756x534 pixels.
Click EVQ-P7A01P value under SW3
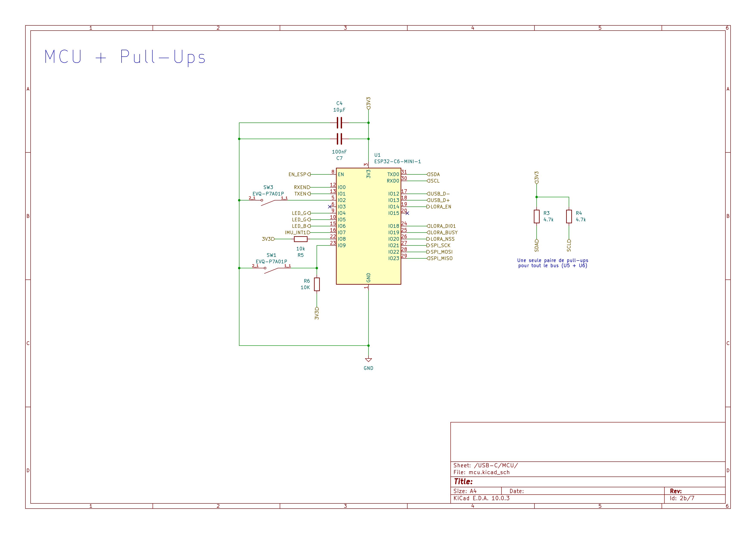(268, 194)
